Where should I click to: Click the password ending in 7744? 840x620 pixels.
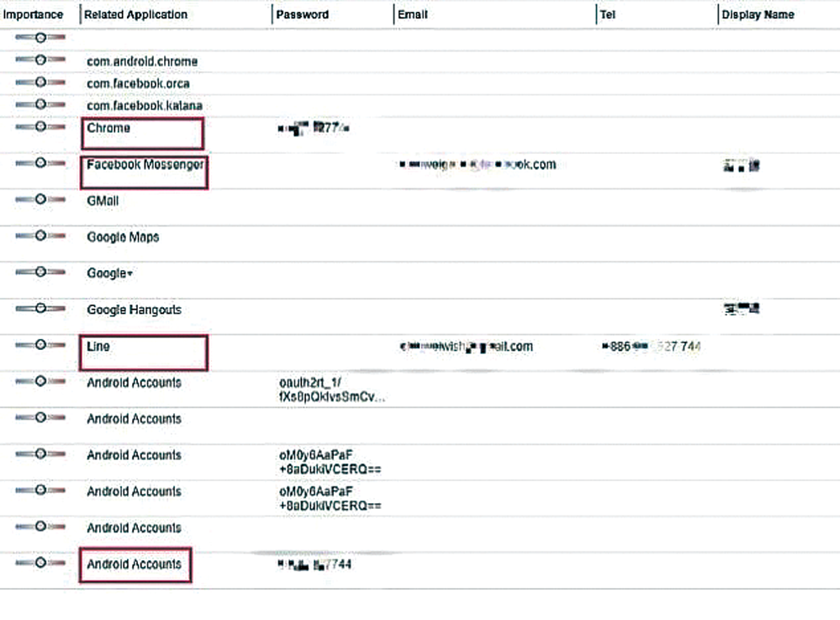(314, 564)
